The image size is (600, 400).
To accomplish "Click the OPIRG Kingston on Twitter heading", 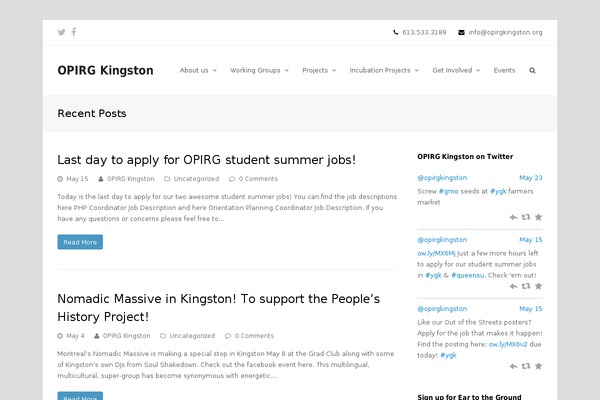I will point(465,157).
